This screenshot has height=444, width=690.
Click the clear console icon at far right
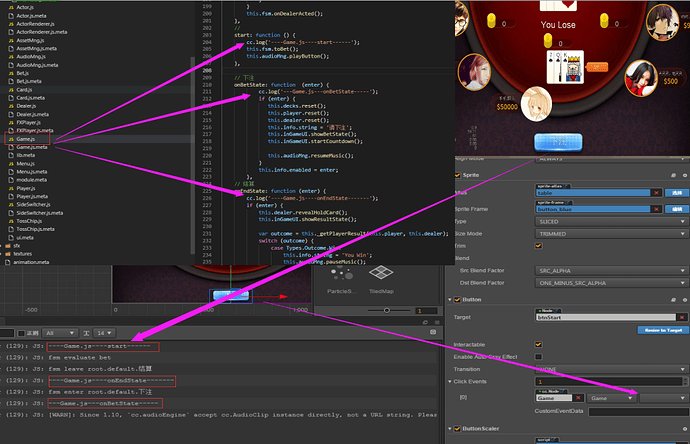(433, 332)
